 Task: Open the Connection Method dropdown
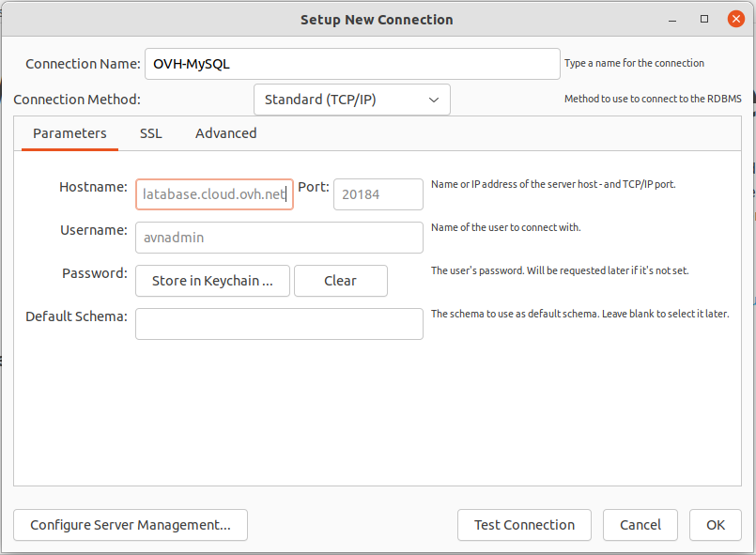click(351, 100)
